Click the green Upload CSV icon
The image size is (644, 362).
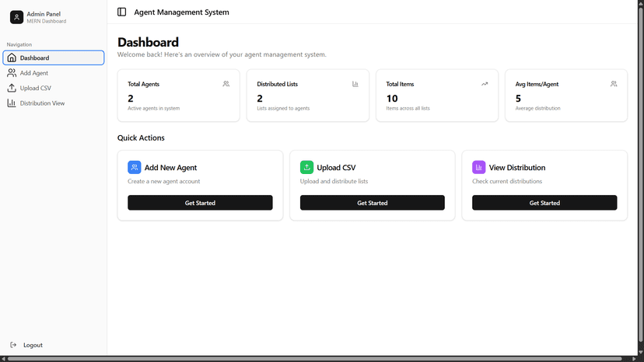click(x=306, y=167)
